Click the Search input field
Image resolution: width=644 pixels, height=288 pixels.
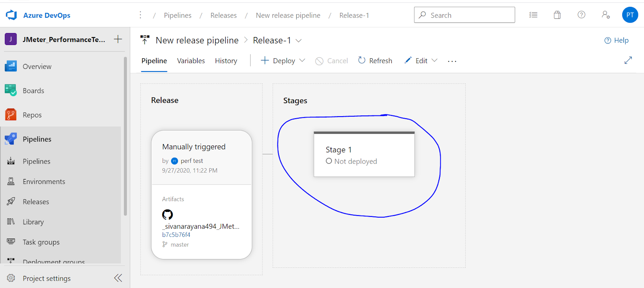[464, 15]
